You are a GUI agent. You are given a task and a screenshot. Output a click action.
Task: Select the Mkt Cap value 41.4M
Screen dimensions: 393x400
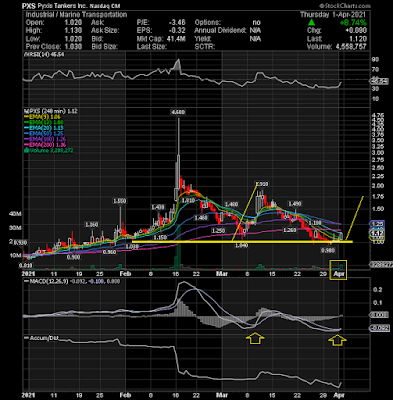[x=177, y=39]
